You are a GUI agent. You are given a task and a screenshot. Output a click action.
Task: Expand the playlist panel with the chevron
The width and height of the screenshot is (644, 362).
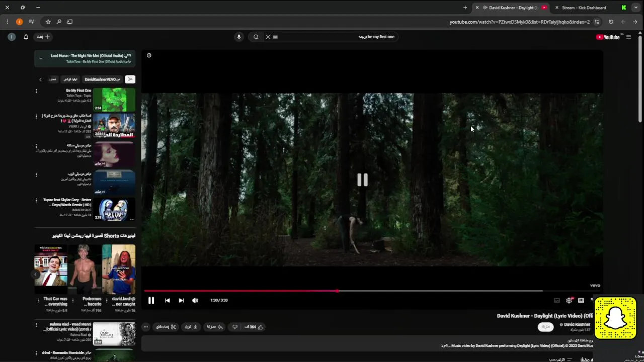[41, 58]
